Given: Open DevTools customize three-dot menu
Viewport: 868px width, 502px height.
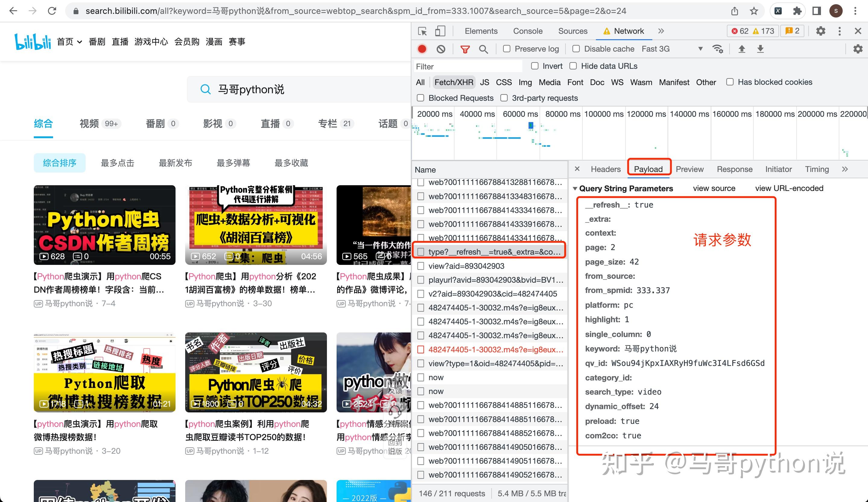Looking at the screenshot, I should 839,31.
